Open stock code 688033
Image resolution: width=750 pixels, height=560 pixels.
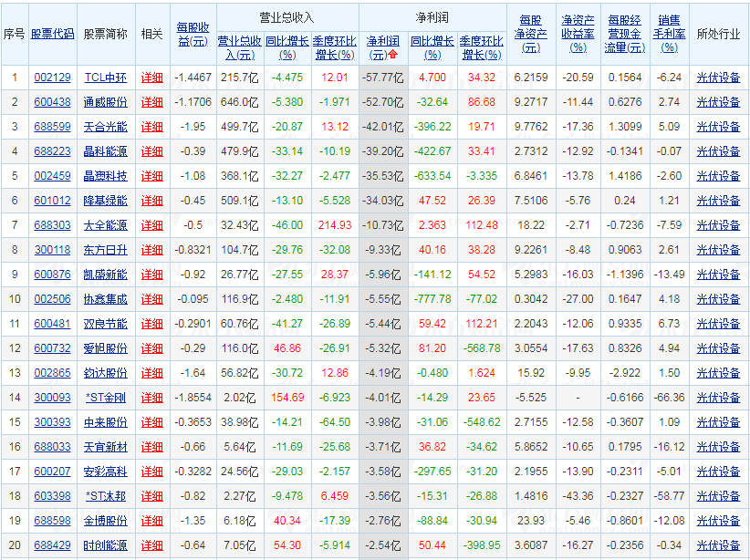click(52, 447)
